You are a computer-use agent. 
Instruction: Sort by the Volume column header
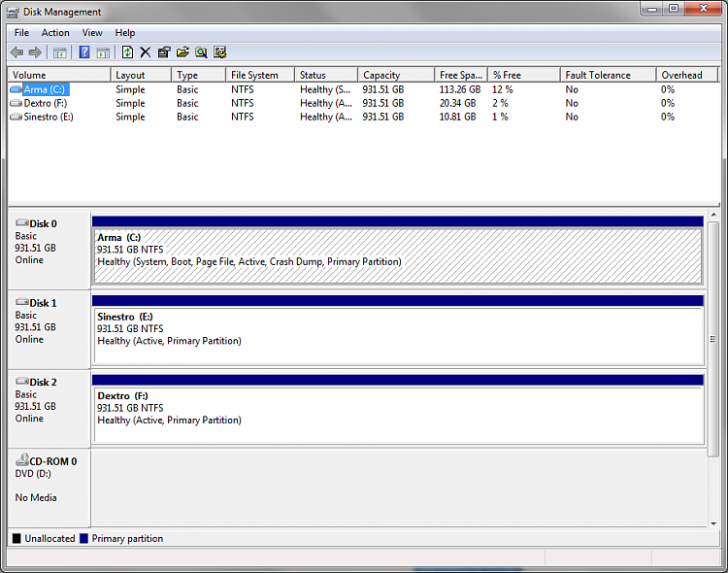click(x=59, y=75)
